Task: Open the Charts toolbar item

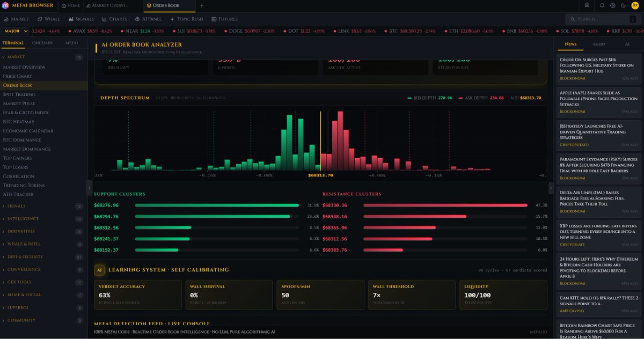Action: pos(114,19)
